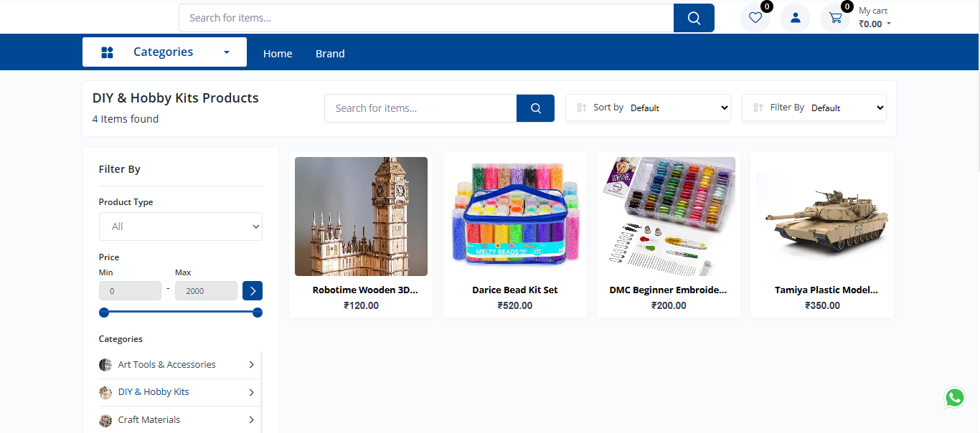Select the Craft Materials category
Screen dimensions: 980x433
pos(149,420)
